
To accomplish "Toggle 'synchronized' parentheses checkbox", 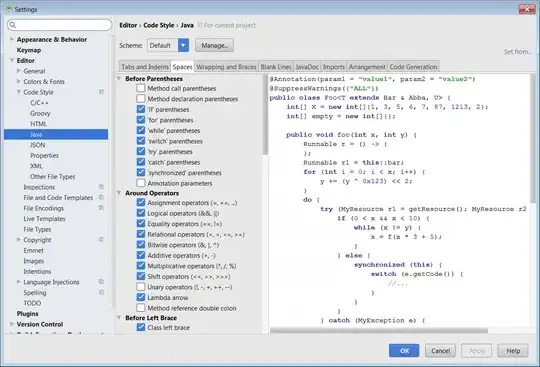I will click(x=141, y=172).
